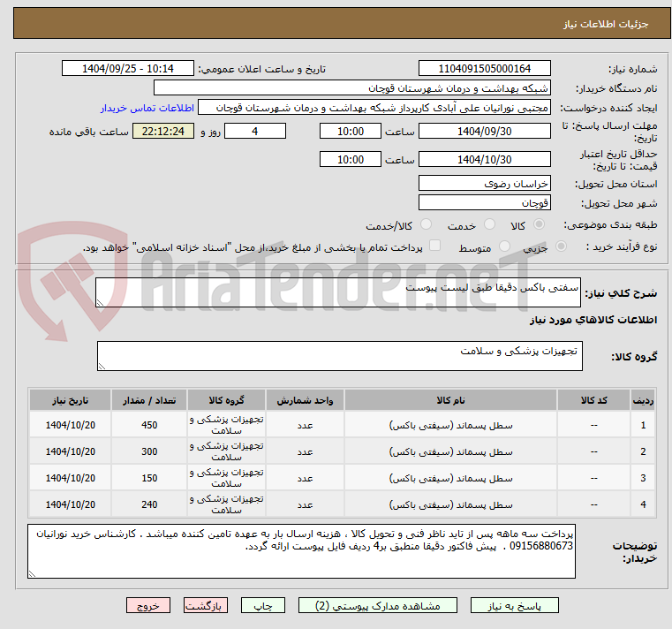672x629 pixels.
Task: Click the remaining days field showing 4
Action: pyautogui.click(x=255, y=131)
